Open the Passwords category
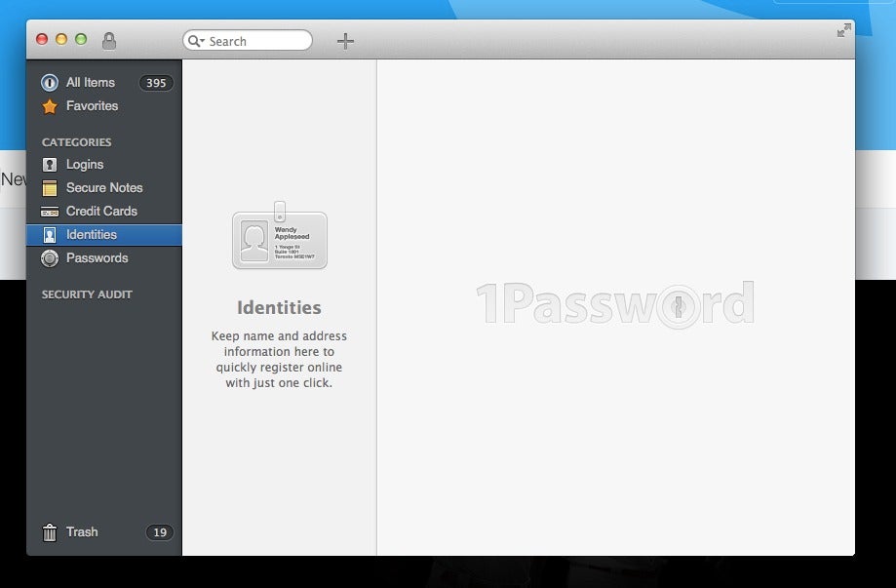896x588 pixels. tap(97, 257)
